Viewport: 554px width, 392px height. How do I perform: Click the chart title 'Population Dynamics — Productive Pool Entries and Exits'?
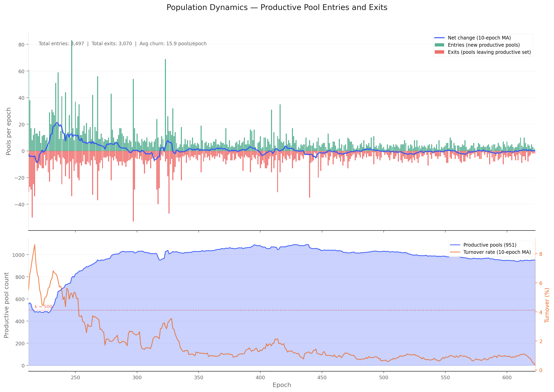277,8
